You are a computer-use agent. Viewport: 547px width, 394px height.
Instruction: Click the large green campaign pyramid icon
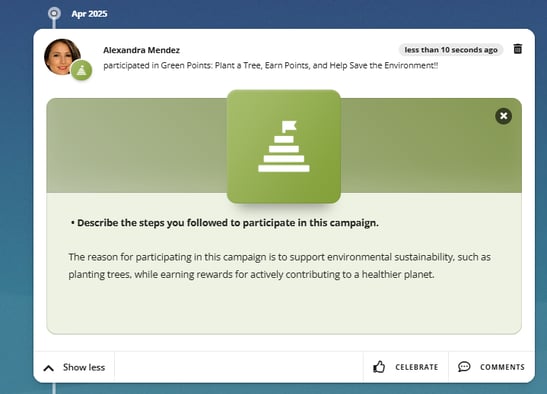click(x=284, y=147)
